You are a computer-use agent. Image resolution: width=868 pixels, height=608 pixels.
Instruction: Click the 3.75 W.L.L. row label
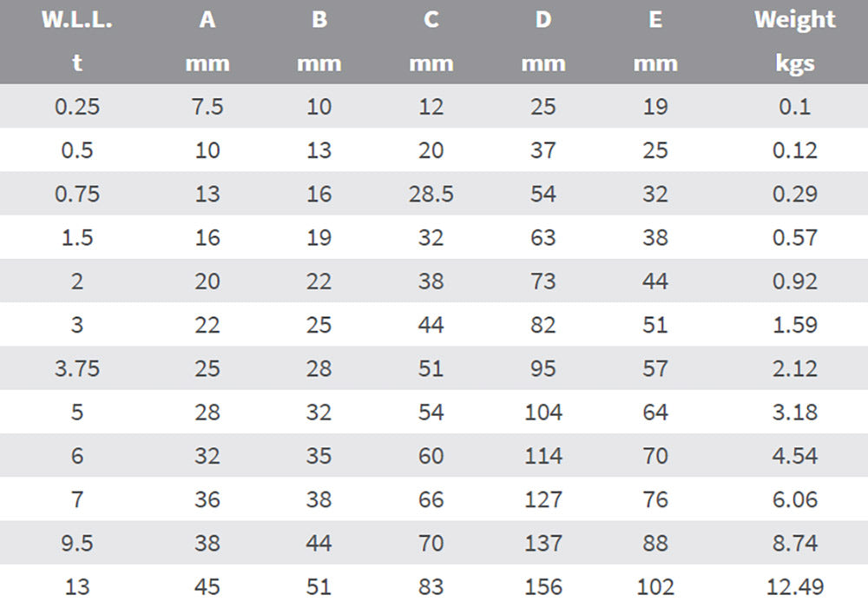pos(77,369)
